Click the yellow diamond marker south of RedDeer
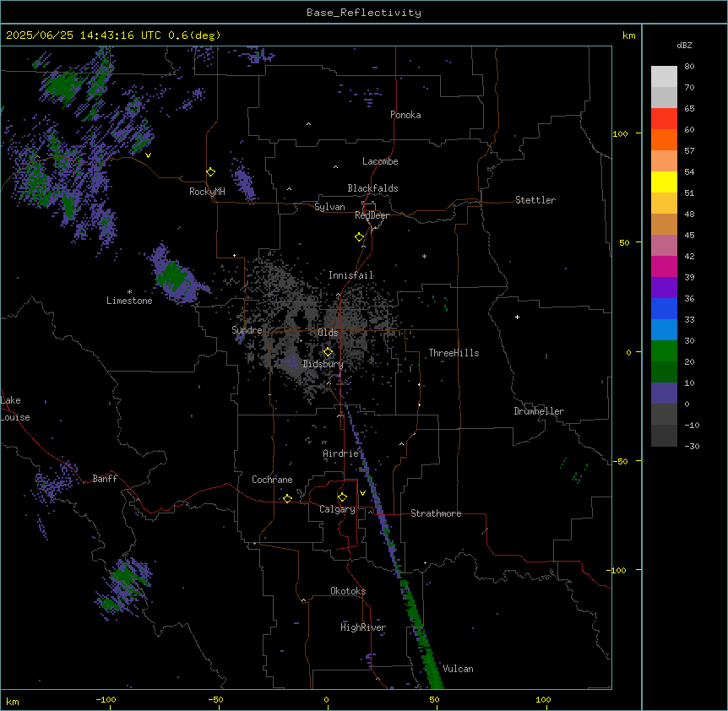728x711 pixels. [359, 237]
